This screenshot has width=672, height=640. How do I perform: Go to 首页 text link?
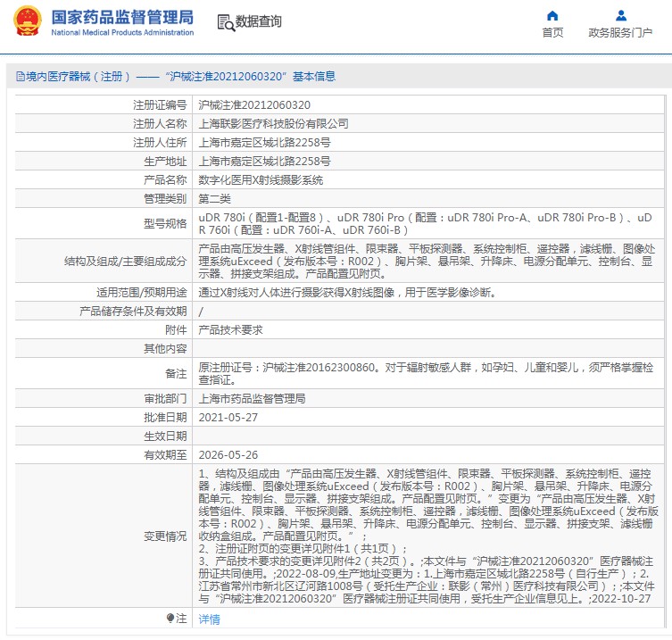pos(552,32)
